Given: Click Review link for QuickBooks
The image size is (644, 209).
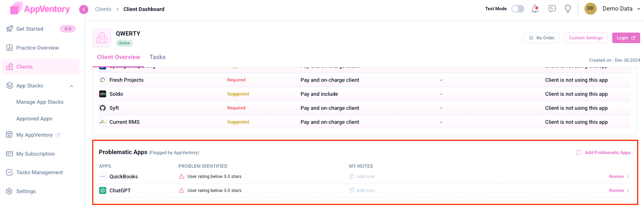Looking at the screenshot, I should 616,176.
